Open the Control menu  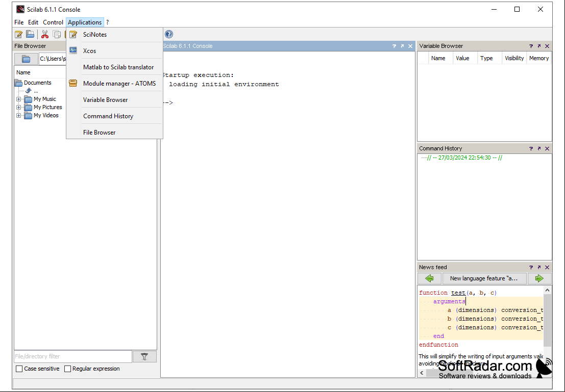click(53, 22)
